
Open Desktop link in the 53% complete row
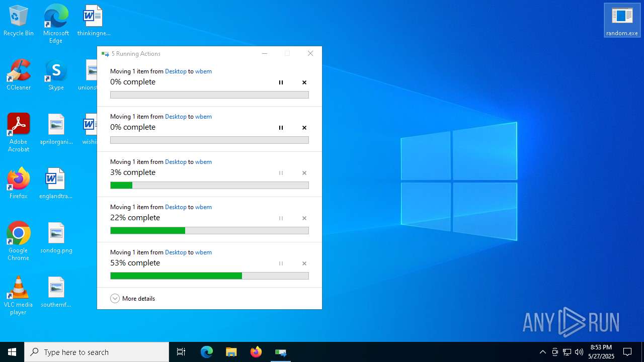pyautogui.click(x=176, y=252)
